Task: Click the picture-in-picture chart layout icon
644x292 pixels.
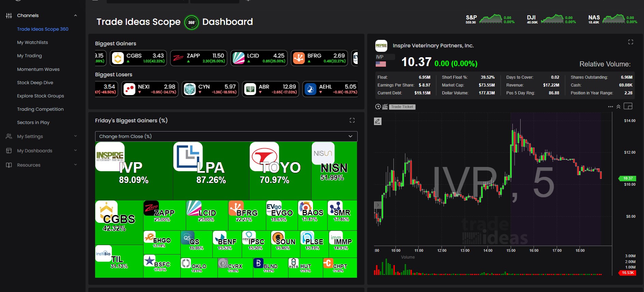Action: tap(628, 106)
